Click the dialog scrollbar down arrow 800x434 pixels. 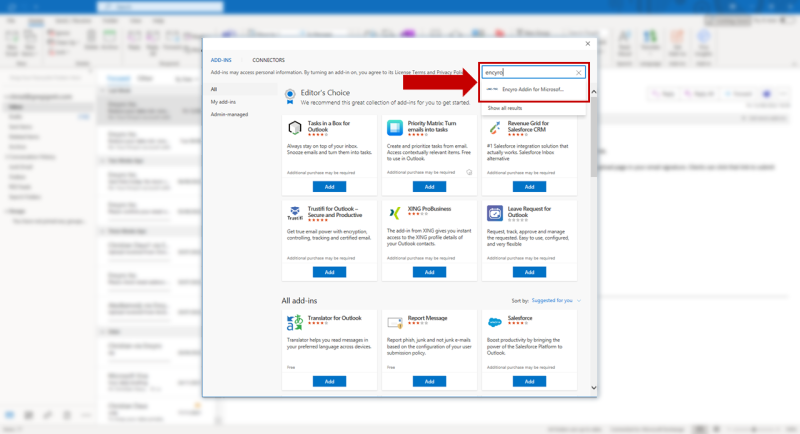tap(593, 388)
